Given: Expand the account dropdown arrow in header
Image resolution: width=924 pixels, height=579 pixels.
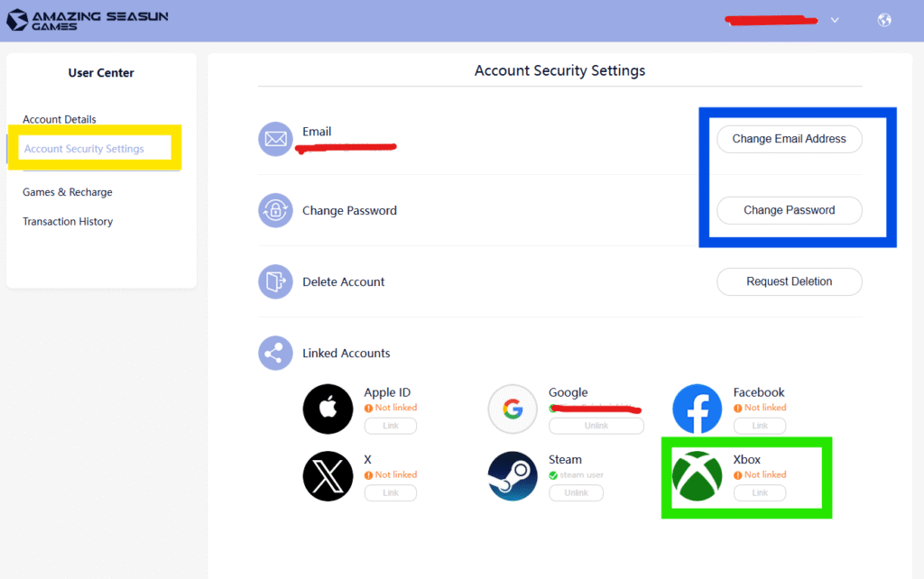Looking at the screenshot, I should 835,21.
